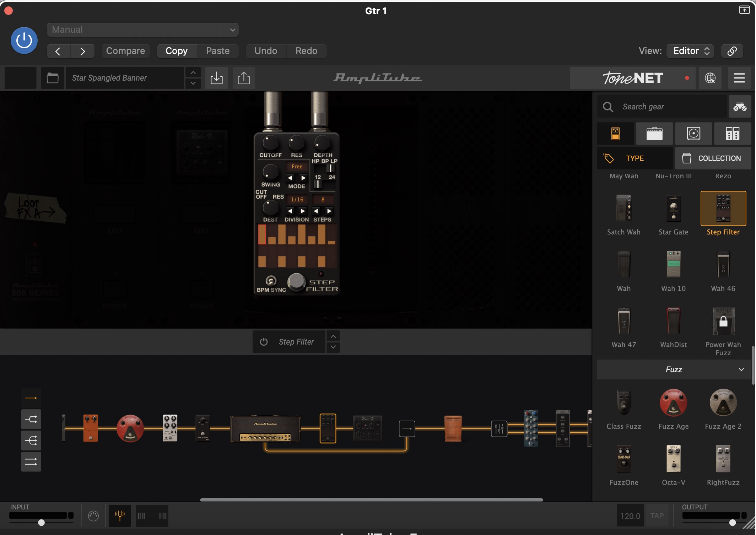Click the red Fuzz Age pedal in chain
The width and height of the screenshot is (756, 535).
point(130,428)
